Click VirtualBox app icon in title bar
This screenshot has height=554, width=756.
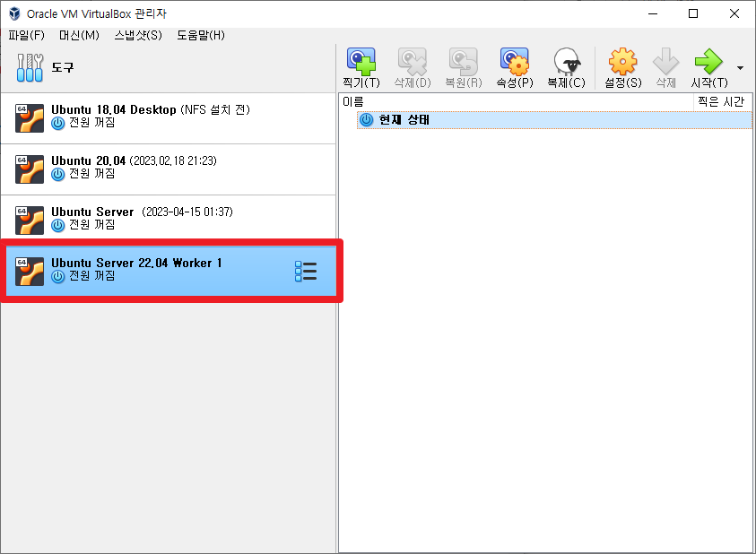(x=14, y=13)
